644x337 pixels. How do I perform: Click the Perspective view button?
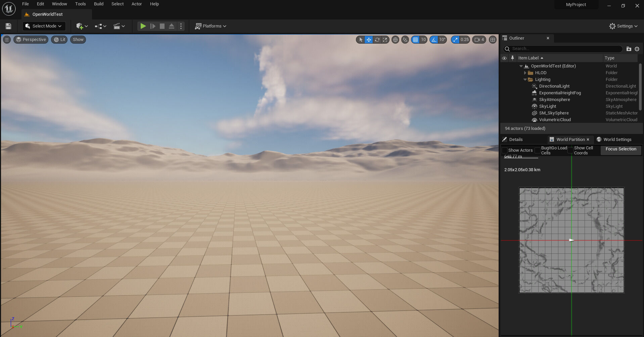point(31,40)
